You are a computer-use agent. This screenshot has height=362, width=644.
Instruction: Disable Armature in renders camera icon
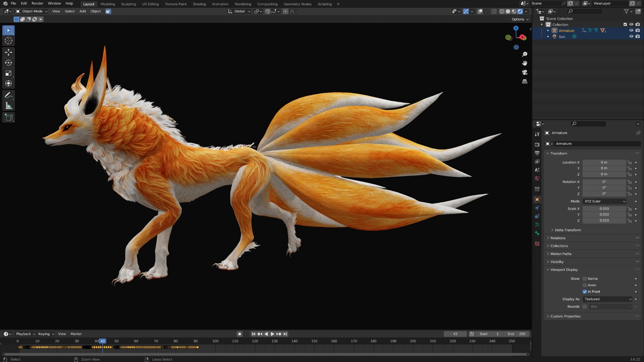tap(637, 31)
